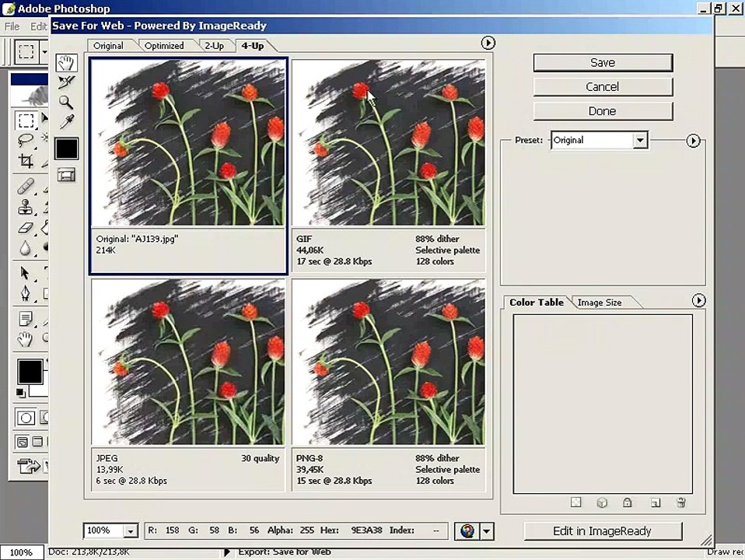Click marquee tool preset in Photoshop options bar

tap(26, 51)
